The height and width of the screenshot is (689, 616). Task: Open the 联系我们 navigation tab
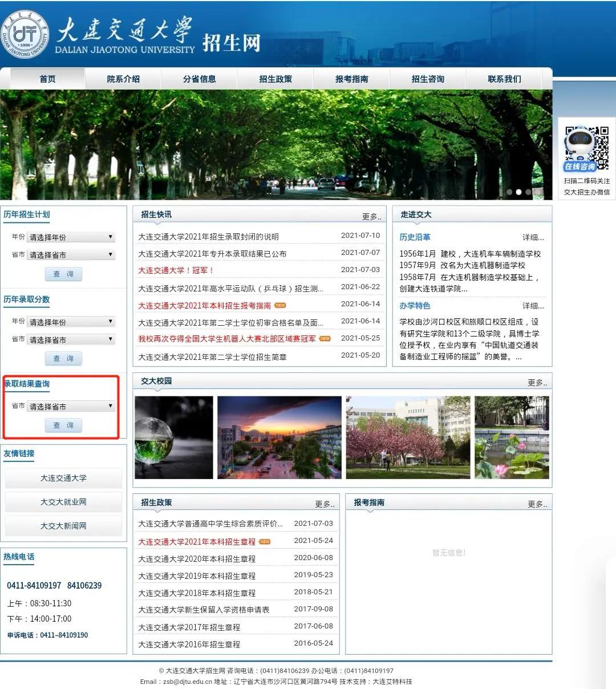pyautogui.click(x=504, y=79)
